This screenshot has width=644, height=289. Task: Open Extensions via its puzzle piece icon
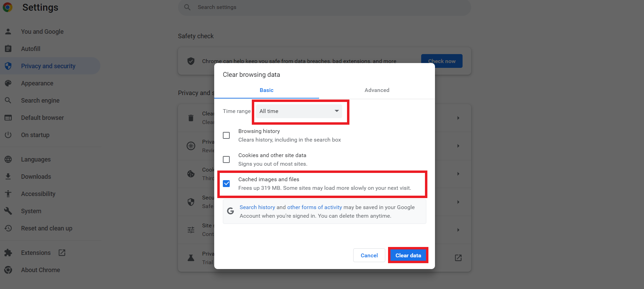(8, 253)
